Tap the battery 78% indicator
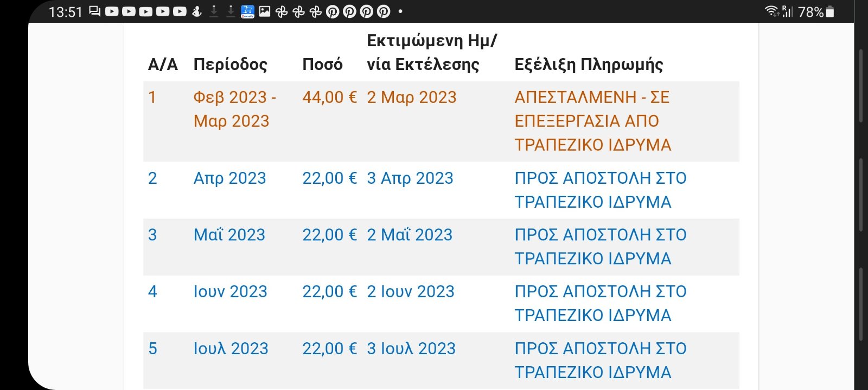This screenshot has height=390, width=868. tap(816, 11)
